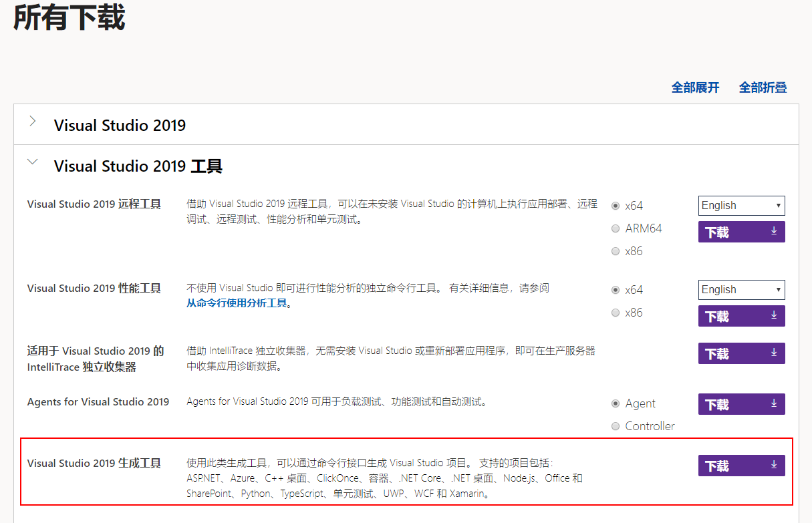Image resolution: width=812 pixels, height=523 pixels.
Task: Select x64 for 性能工具
Action: click(x=616, y=290)
